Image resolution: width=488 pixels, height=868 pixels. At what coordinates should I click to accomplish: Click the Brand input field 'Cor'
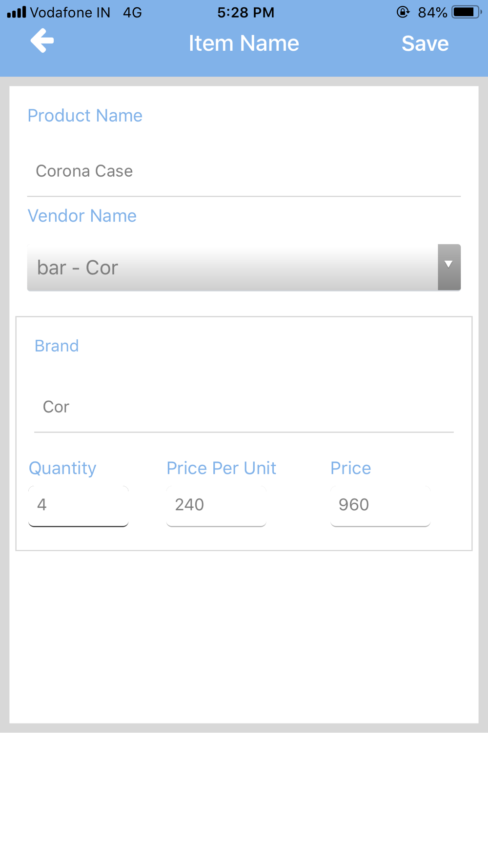(244, 407)
